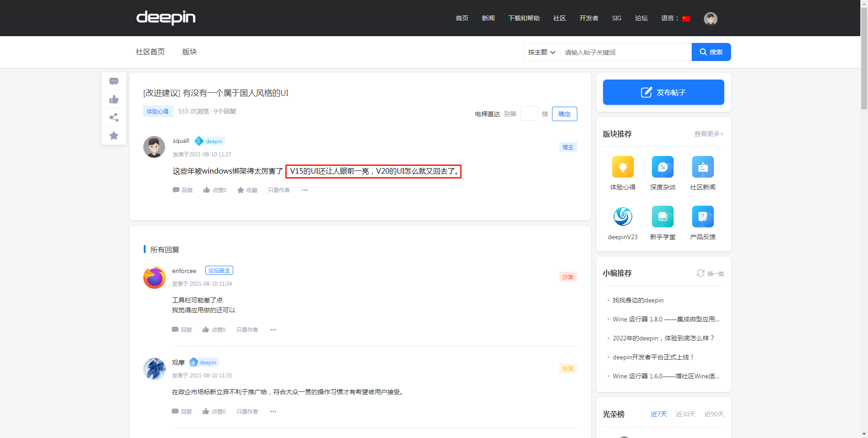868x438 pixels.
Task: Open post deepin开发者平台正式上线！
Action: 653,358
